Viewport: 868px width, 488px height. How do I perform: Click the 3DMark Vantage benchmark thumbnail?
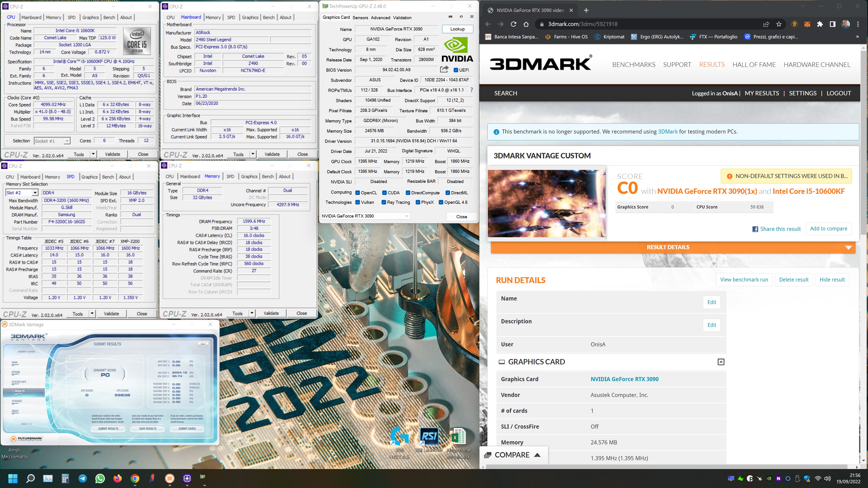click(x=547, y=203)
